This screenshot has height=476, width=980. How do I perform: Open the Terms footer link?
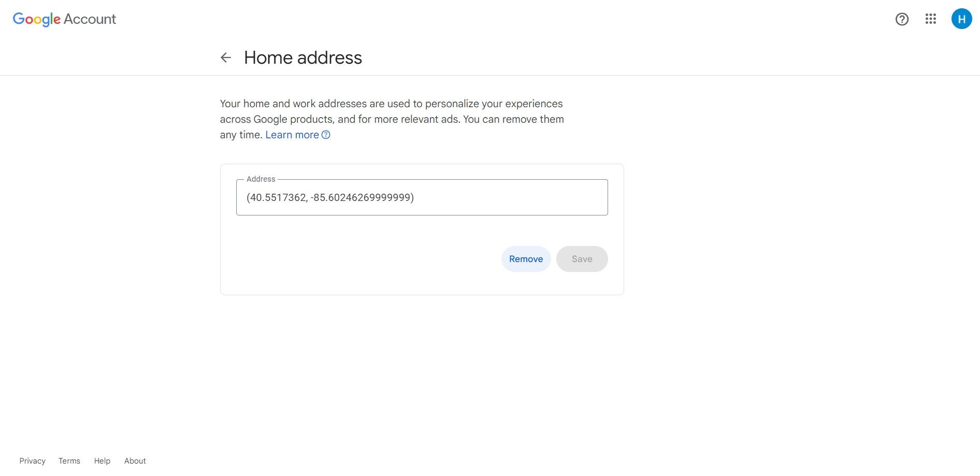coord(69,460)
